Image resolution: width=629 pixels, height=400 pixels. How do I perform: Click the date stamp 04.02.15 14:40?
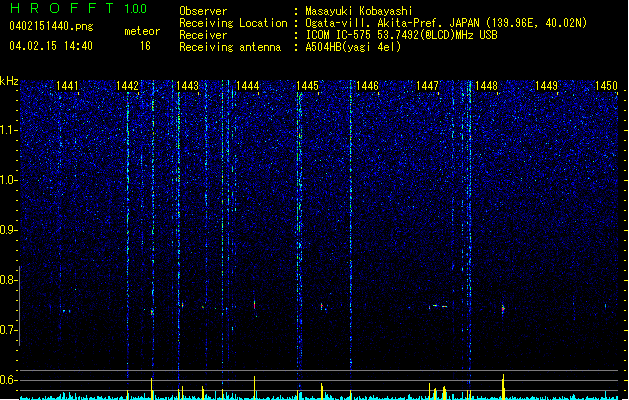coord(51,46)
